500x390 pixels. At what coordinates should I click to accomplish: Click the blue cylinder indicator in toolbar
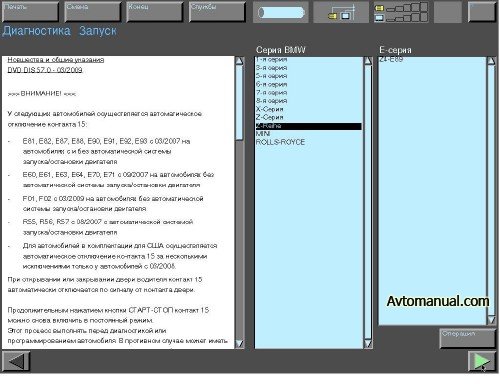281,13
